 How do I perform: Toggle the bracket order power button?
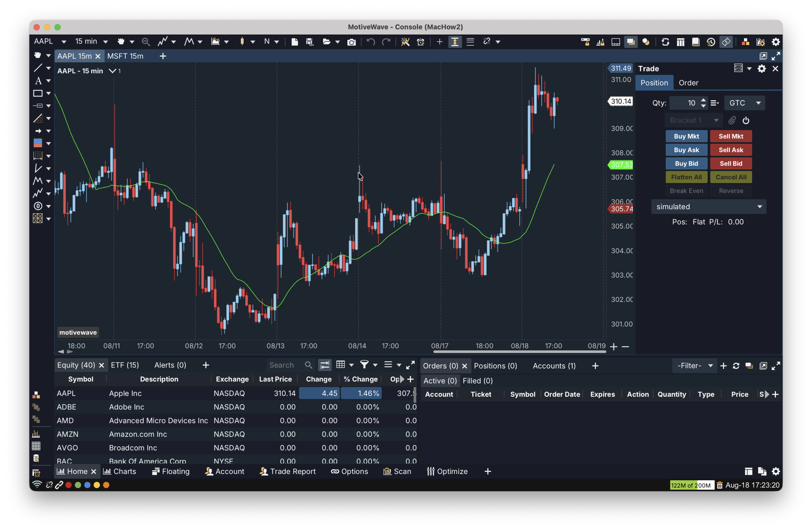(x=746, y=120)
